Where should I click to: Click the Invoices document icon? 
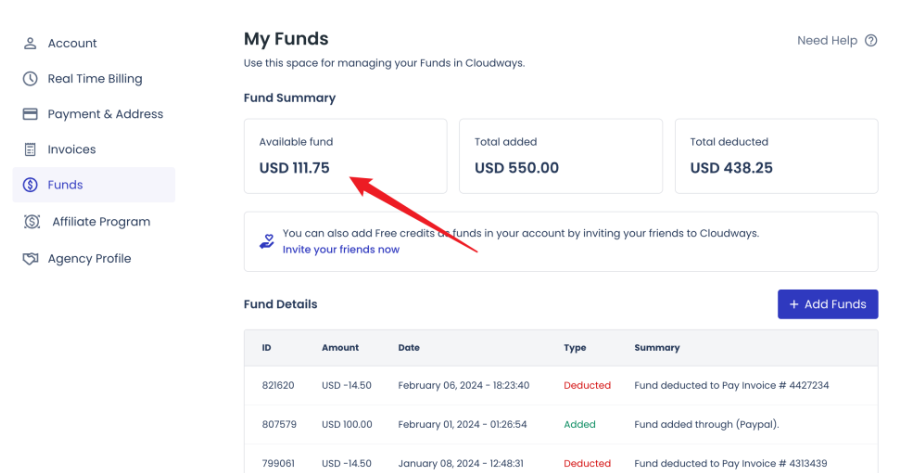30,150
